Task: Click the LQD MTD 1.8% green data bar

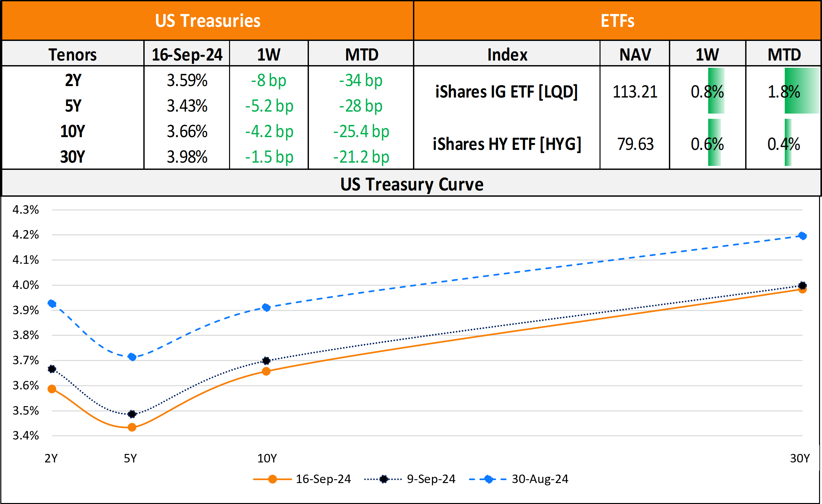Action: [x=801, y=91]
